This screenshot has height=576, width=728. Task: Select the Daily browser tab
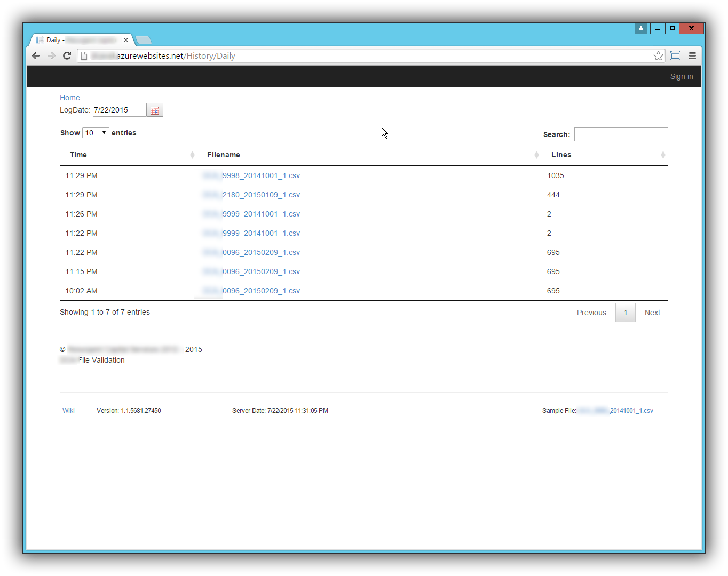80,40
